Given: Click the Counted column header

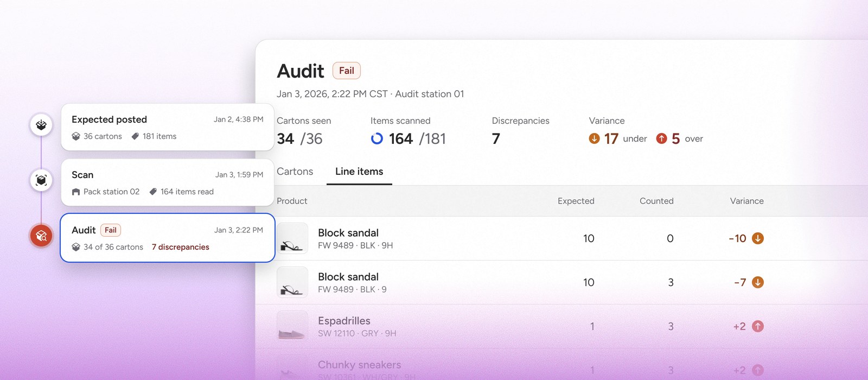Looking at the screenshot, I should (656, 201).
